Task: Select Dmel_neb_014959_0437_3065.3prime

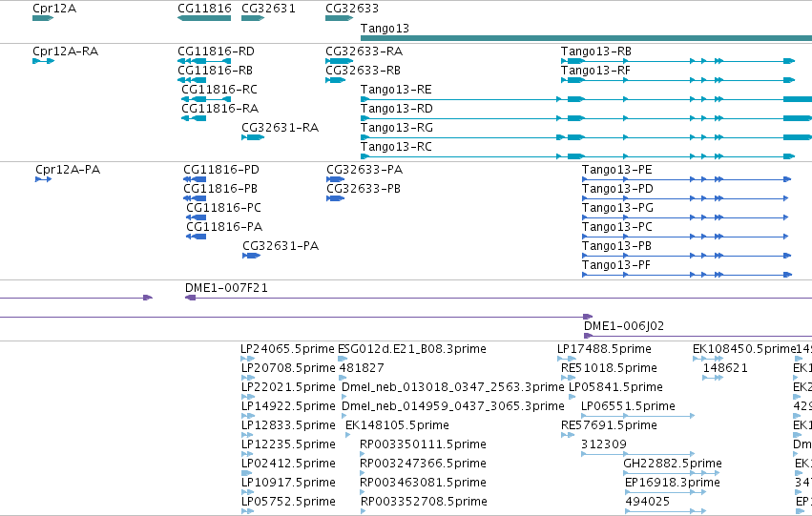Action: (452, 406)
